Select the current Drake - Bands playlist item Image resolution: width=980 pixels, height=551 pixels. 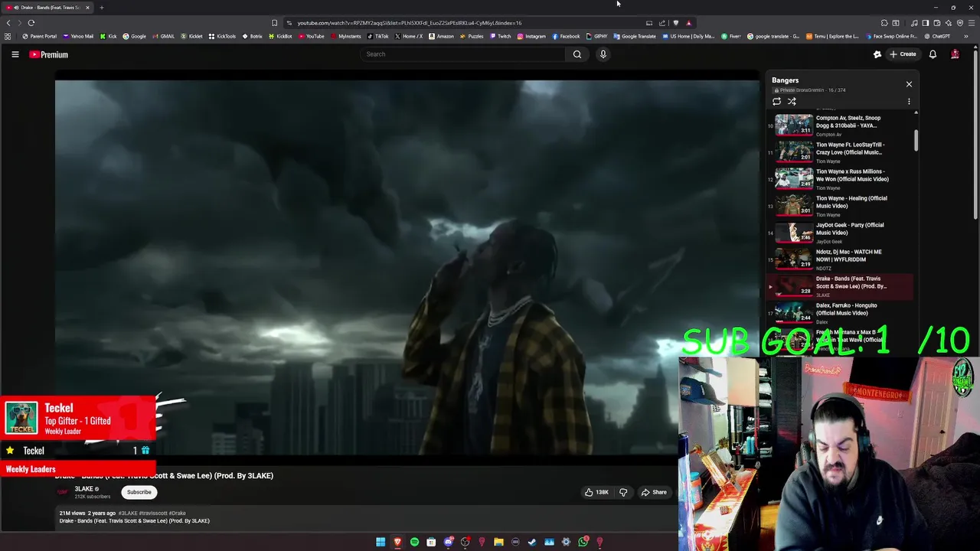840,285
